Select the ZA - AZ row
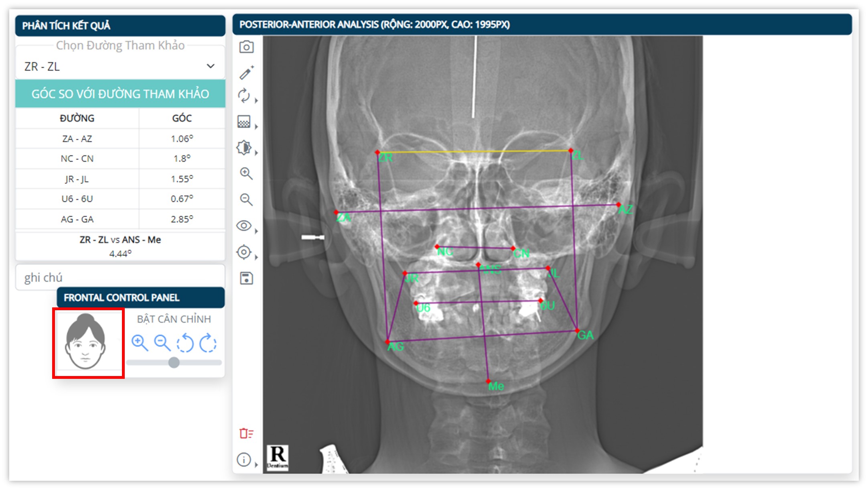Viewport: 868px width, 490px height. (120, 138)
